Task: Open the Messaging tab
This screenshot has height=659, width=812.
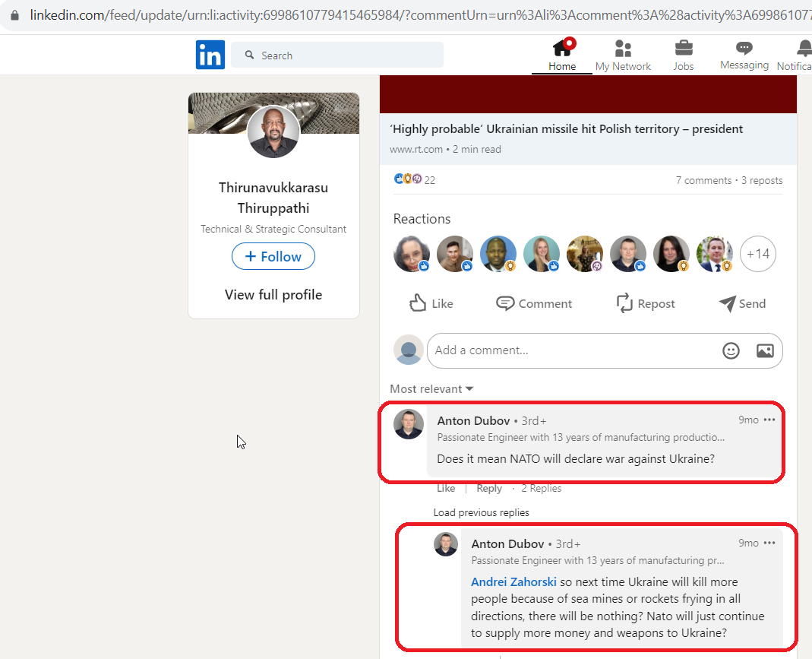Action: 744,55
